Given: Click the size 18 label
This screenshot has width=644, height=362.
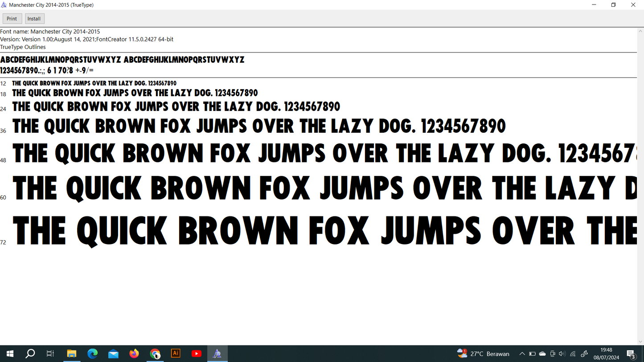Looking at the screenshot, I should point(3,94).
